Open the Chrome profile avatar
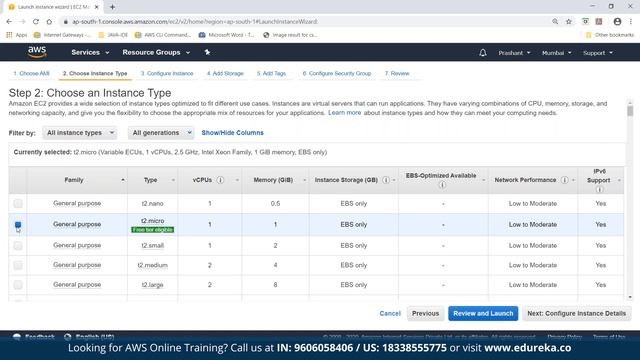Screen dimensions: 640x360 [x=617, y=22]
